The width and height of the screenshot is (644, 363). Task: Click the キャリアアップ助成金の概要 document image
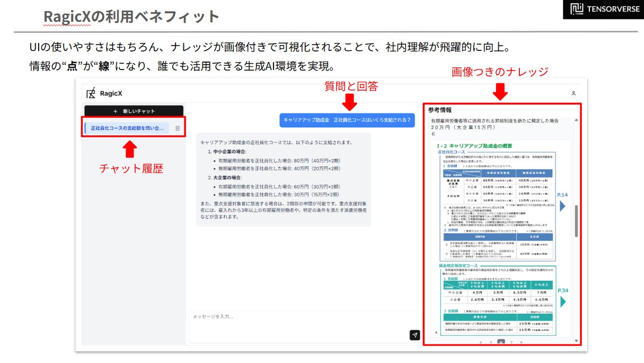click(x=496, y=239)
